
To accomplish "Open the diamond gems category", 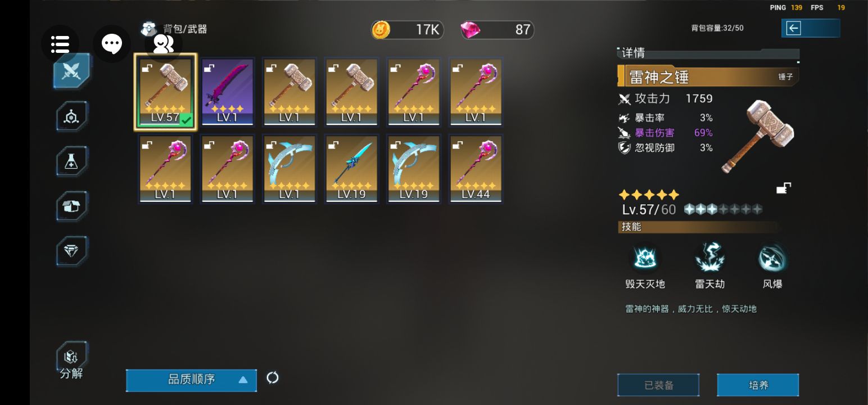I will (x=71, y=251).
